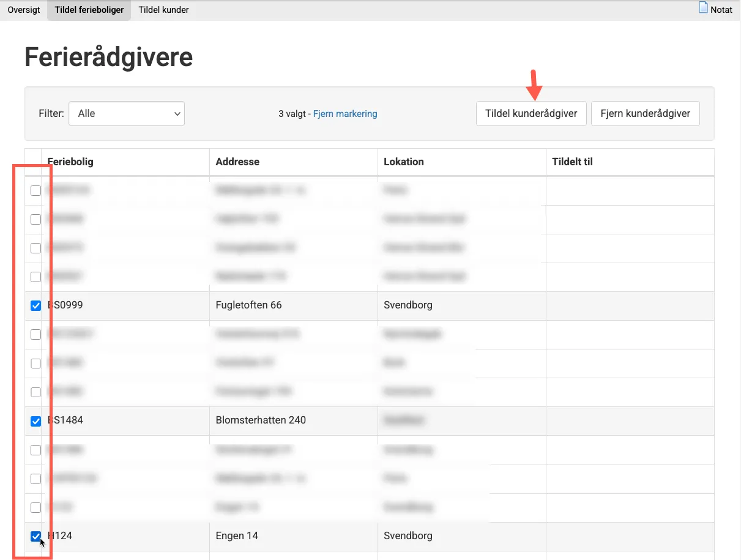Select the Tildel ferieboliger tab
This screenshot has height=560, width=741.
coord(89,10)
